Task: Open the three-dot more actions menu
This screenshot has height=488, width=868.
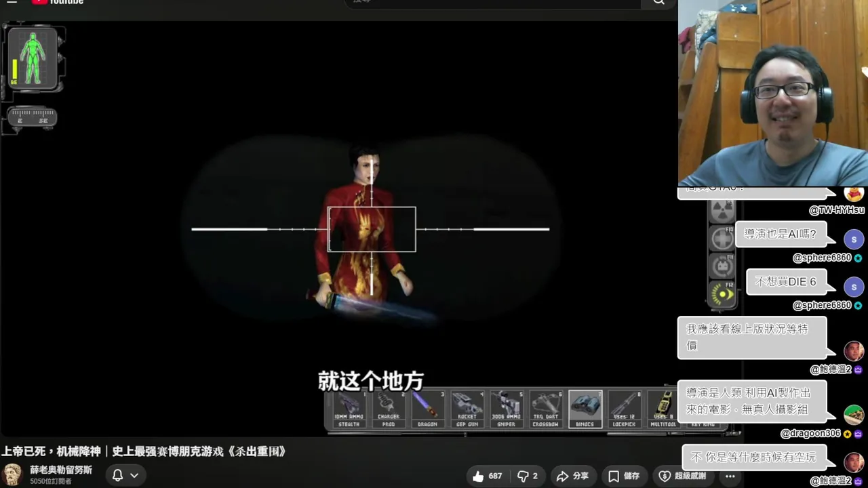Action: (x=730, y=476)
